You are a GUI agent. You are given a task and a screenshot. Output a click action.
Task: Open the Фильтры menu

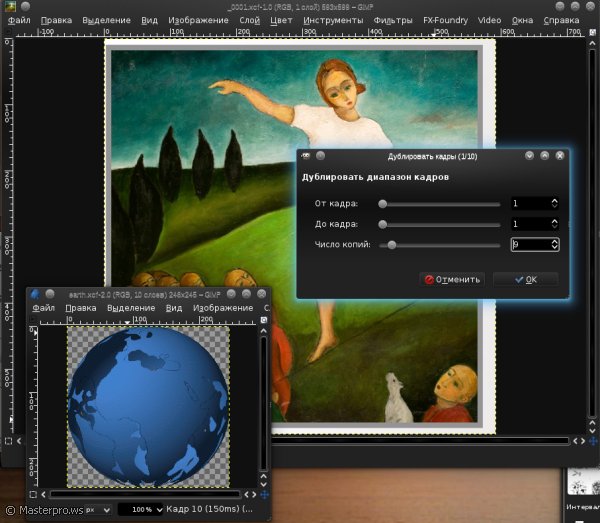click(x=393, y=20)
